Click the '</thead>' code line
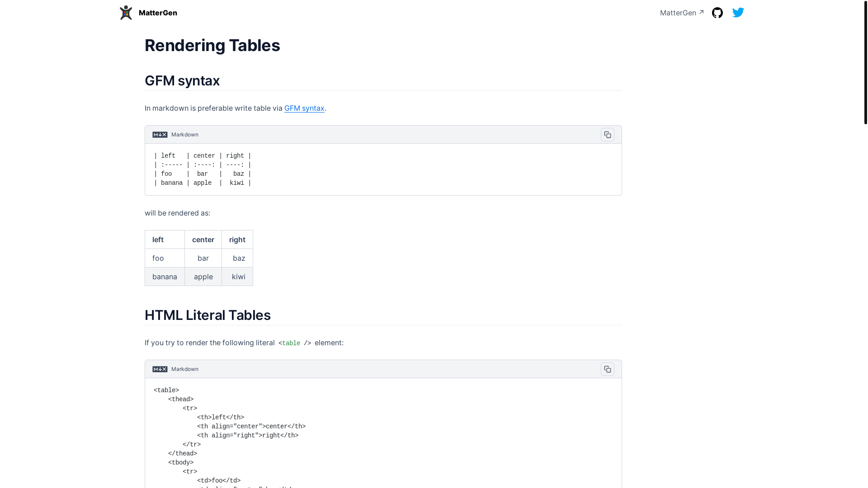868x488 pixels. coord(183,454)
